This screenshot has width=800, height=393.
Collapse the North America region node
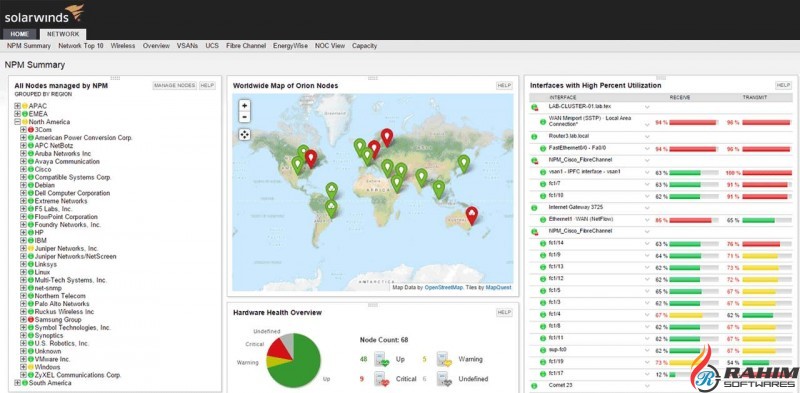17,122
